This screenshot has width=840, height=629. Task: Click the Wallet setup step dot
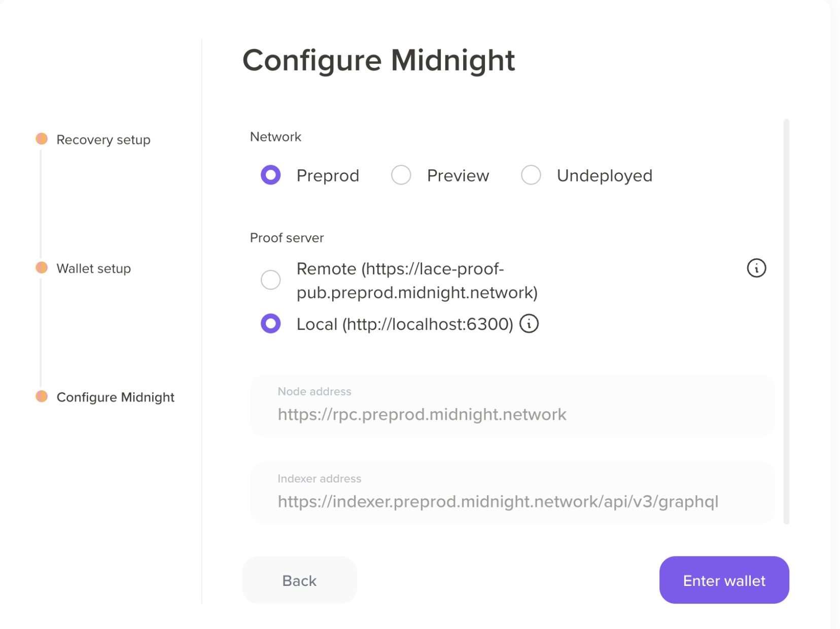point(42,268)
